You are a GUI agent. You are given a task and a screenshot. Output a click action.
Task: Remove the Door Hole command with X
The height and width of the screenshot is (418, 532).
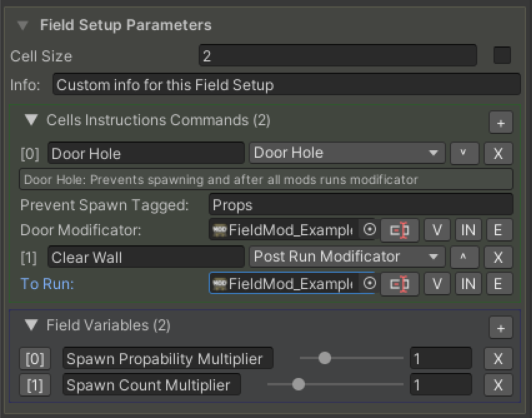(x=498, y=153)
